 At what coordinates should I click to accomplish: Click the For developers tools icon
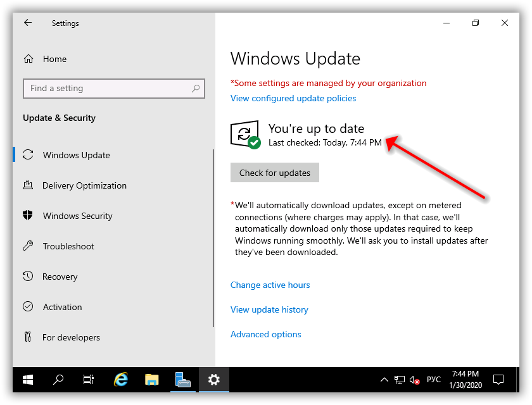pyautogui.click(x=28, y=337)
